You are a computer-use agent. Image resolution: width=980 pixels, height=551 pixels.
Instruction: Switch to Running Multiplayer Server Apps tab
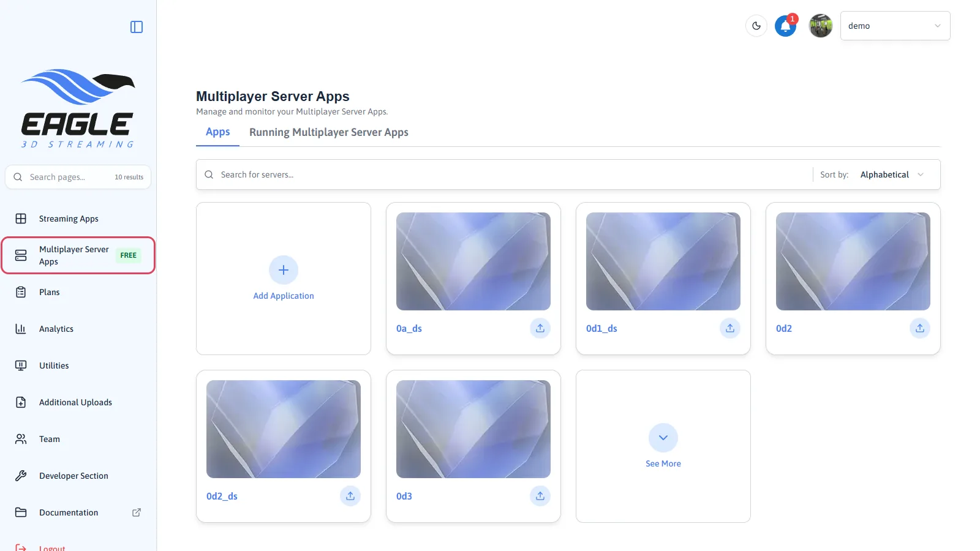329,132
